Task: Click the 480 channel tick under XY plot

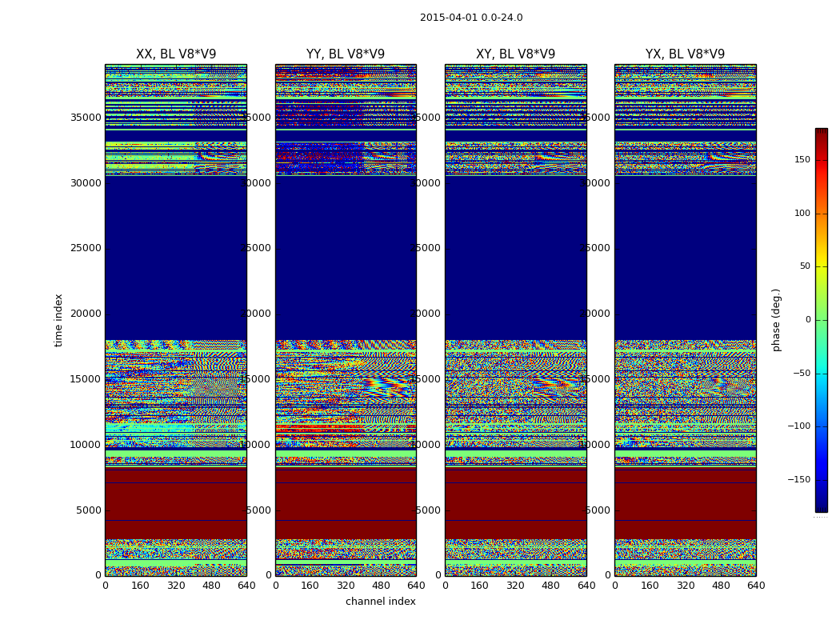Action: point(550,586)
